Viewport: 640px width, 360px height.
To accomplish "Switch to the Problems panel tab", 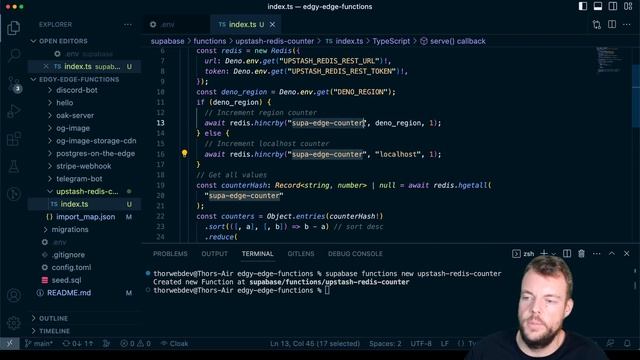I will click(x=170, y=253).
